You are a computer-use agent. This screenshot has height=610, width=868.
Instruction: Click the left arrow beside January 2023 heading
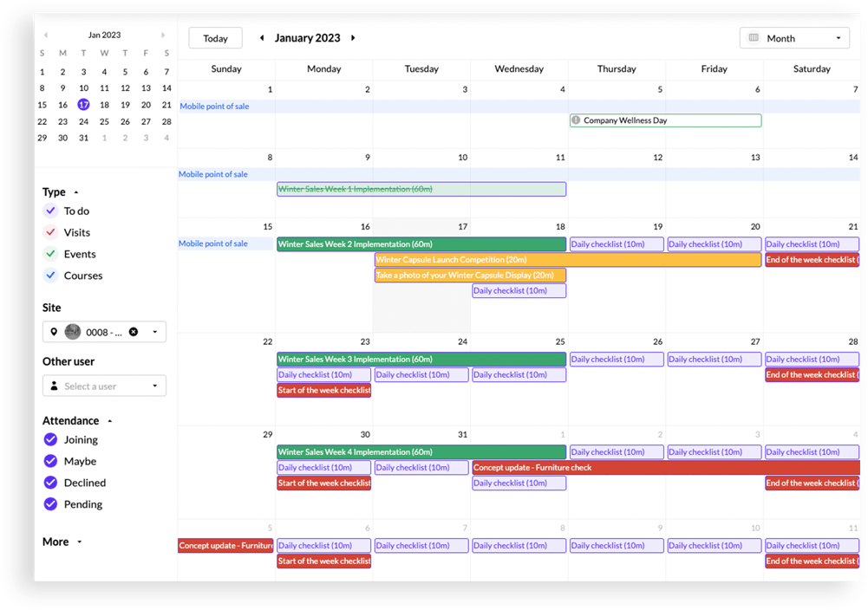click(x=262, y=38)
